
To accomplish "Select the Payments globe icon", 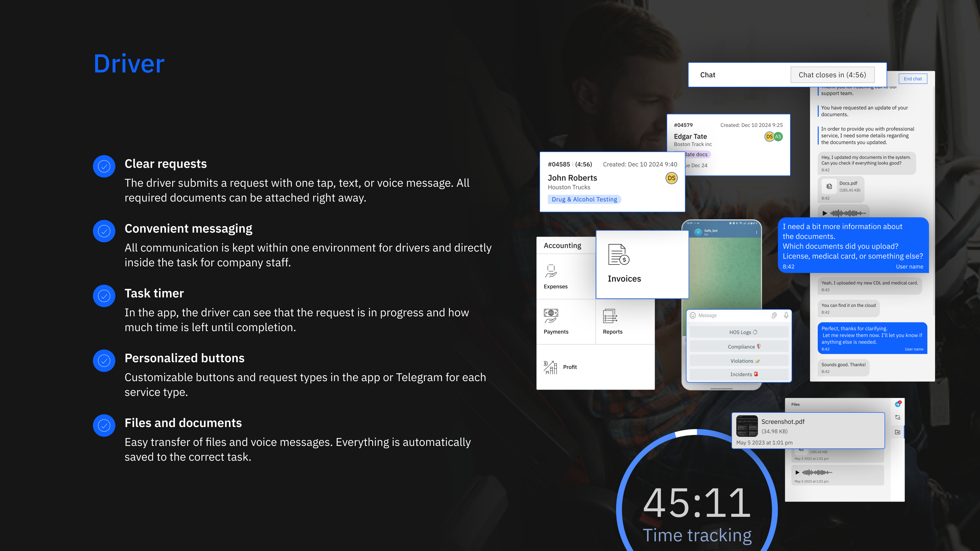I will coord(550,316).
